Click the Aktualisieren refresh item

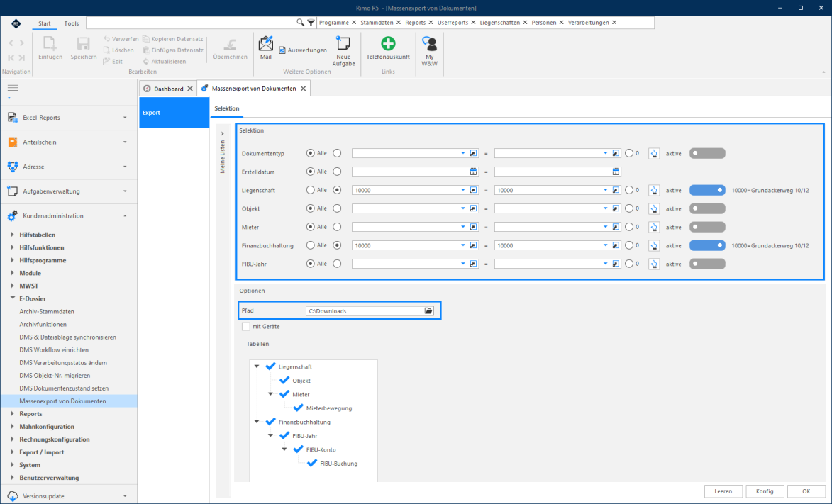click(x=165, y=62)
